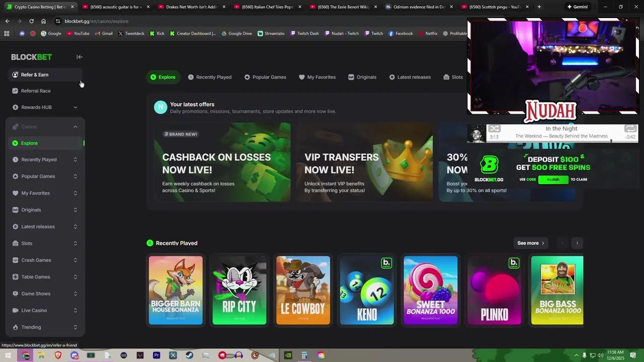Click the nudah promo code button

[552, 179]
